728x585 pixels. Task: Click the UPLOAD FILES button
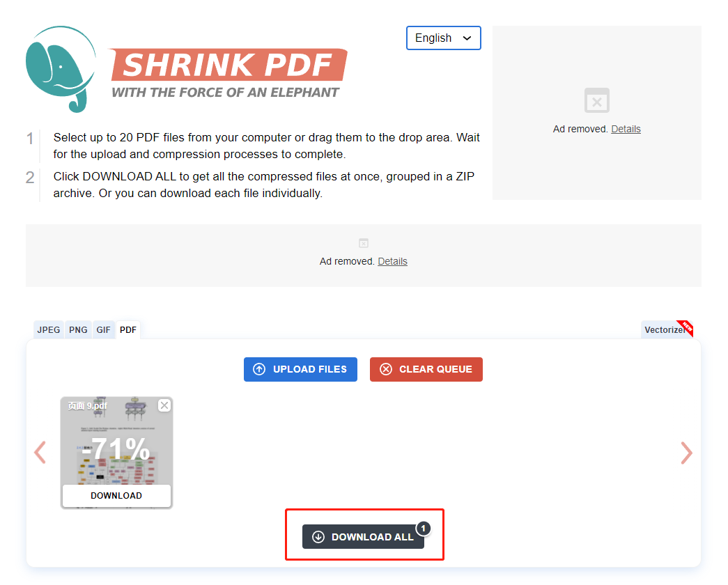click(x=300, y=369)
